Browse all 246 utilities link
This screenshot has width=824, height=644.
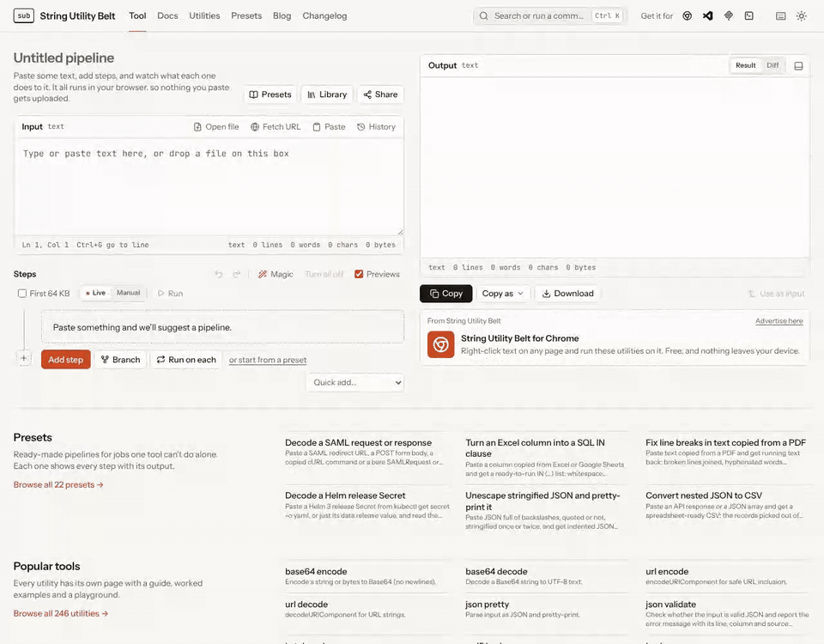(60, 613)
